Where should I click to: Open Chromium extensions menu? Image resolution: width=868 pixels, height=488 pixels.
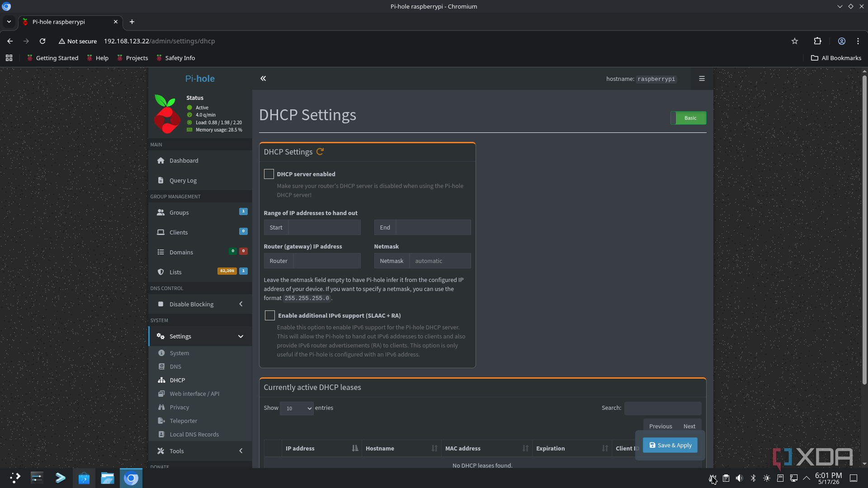pos(817,41)
